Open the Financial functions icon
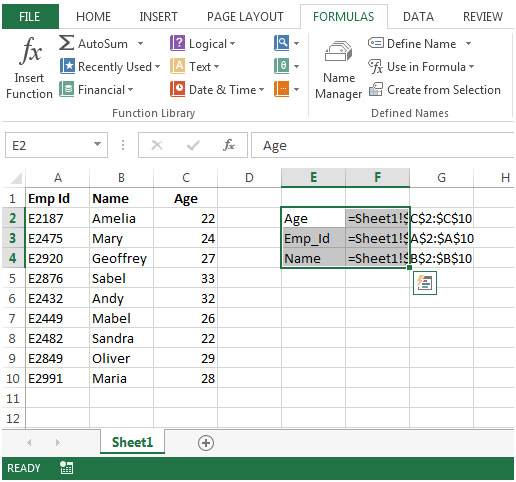Image resolution: width=516 pixels, height=482 pixels. click(67, 89)
